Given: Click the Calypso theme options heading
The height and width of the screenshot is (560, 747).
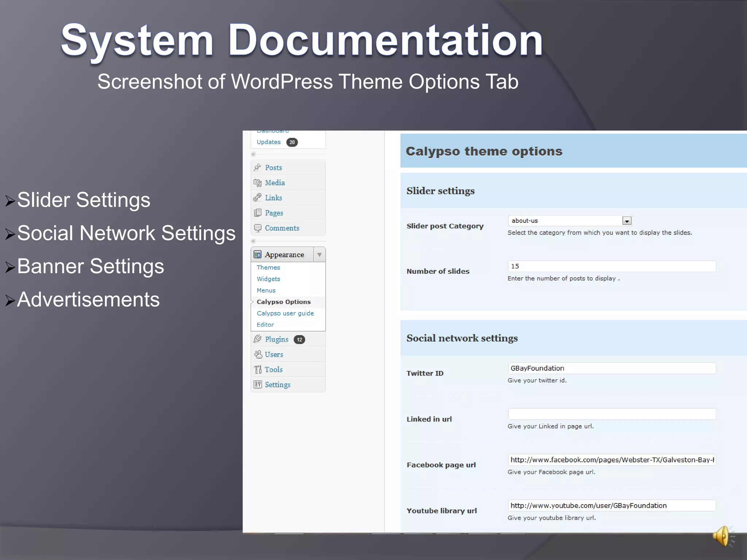Looking at the screenshot, I should click(x=484, y=151).
